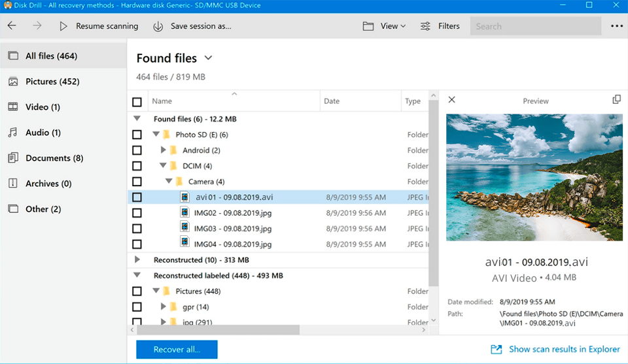The width and height of the screenshot is (628, 364).
Task: Click the View folder icon
Action: pyautogui.click(x=368, y=26)
